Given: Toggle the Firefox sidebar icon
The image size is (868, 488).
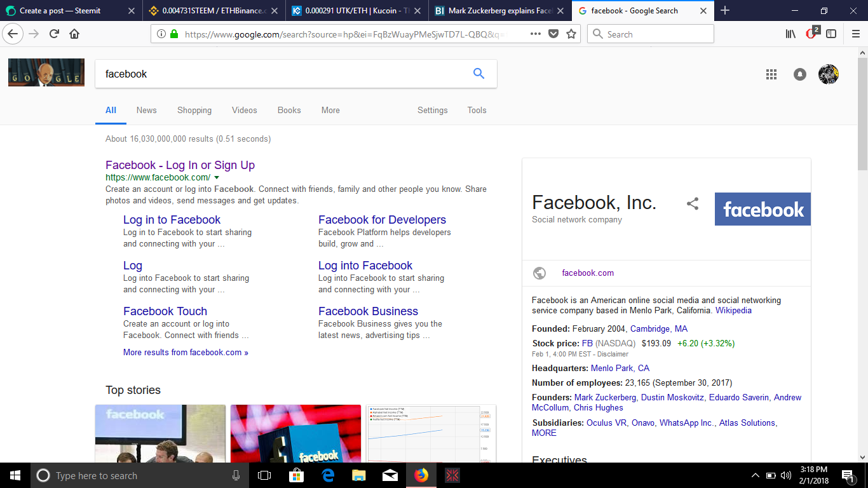Looking at the screenshot, I should click(831, 34).
